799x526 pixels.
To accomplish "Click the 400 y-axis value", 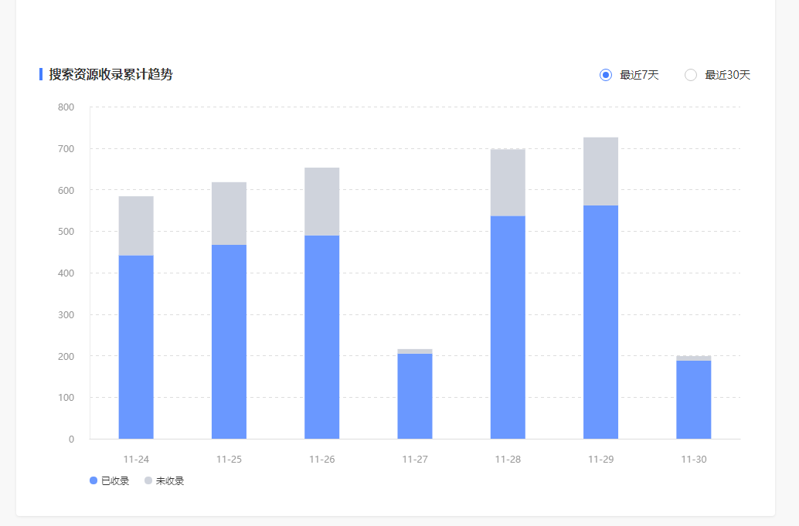I will (66, 273).
